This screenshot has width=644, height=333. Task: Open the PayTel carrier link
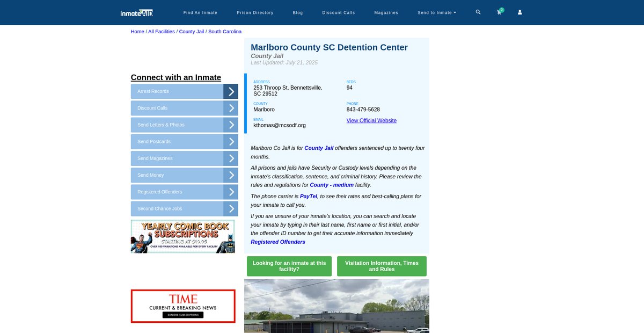pos(309,197)
